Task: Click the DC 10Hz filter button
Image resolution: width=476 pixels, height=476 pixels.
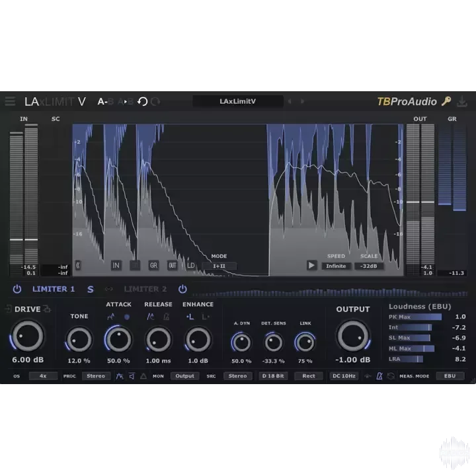Action: [344, 376]
